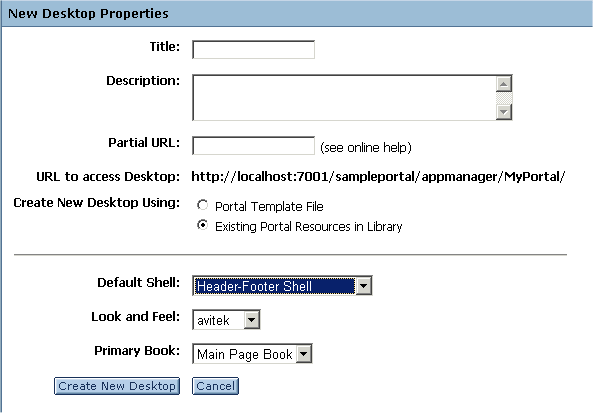The image size is (593, 413).
Task: Focus the Description text area
Action: coord(344,98)
